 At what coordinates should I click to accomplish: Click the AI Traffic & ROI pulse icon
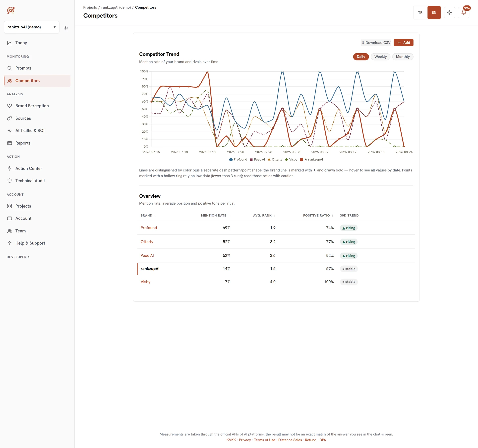(x=9, y=131)
